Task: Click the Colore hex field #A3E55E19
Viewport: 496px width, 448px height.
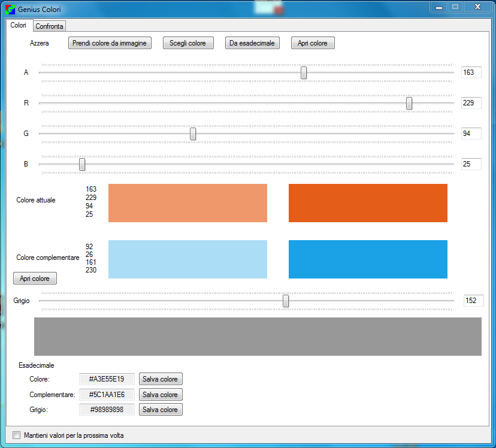Action: [x=107, y=379]
